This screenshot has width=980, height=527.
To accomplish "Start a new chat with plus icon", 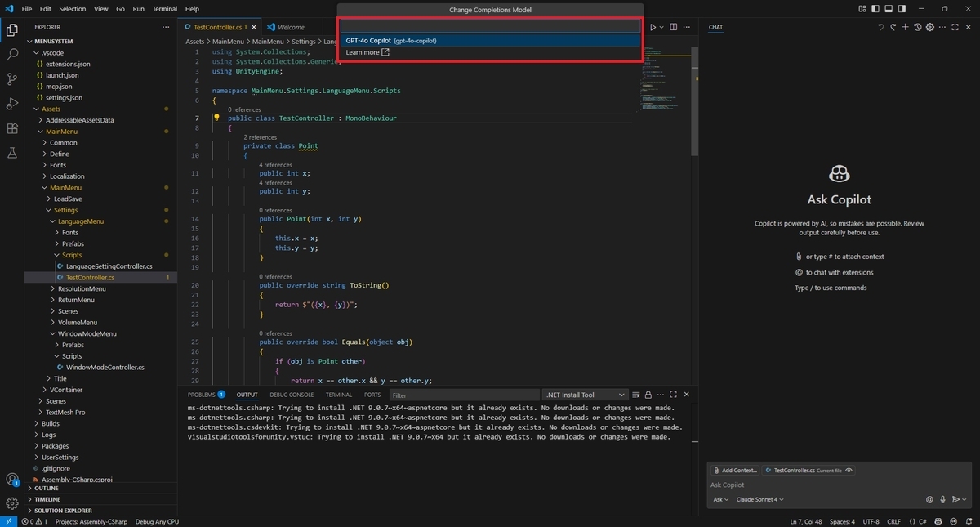I will [905, 27].
